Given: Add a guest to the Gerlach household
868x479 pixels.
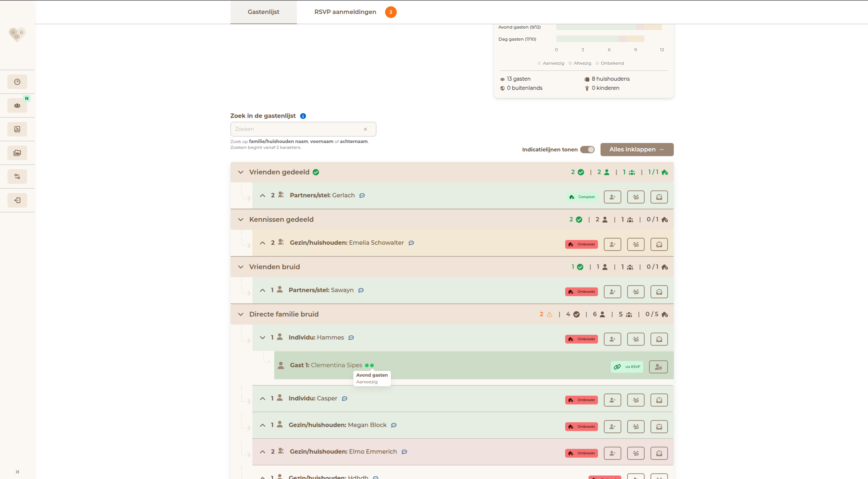Looking at the screenshot, I should [x=612, y=197].
